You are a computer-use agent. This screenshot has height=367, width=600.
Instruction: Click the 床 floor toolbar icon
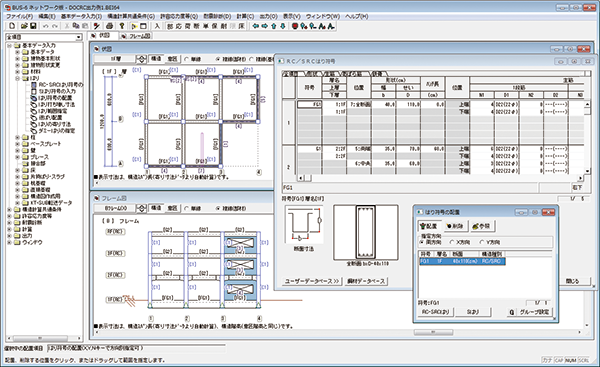pos(241,26)
